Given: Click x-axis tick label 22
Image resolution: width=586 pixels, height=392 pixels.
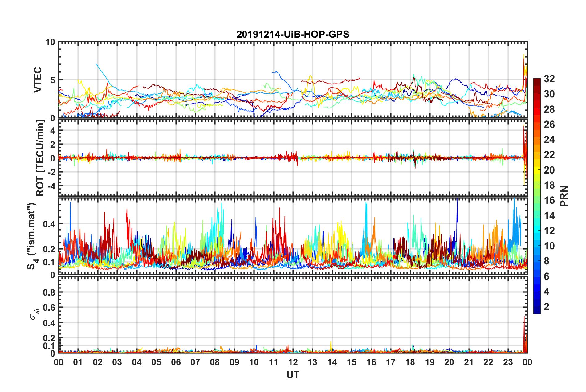Looking at the screenshot, I should point(488,362).
